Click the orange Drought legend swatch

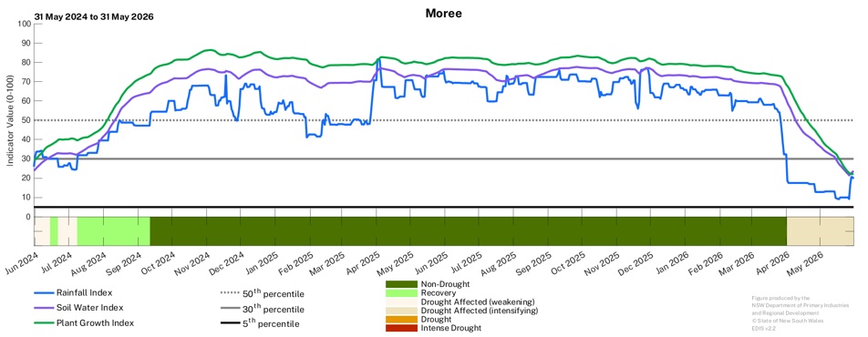(x=401, y=320)
